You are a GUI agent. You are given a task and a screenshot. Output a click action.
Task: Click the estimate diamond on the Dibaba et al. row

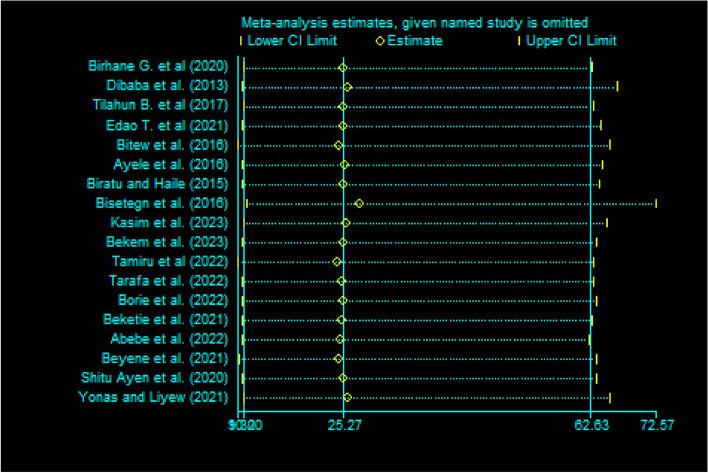347,87
